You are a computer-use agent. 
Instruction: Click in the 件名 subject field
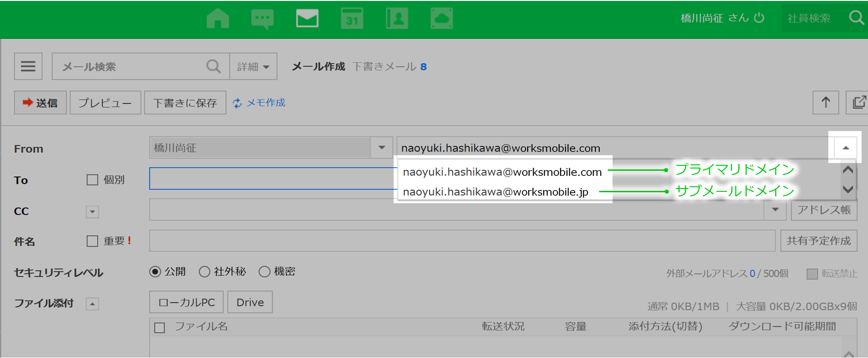pyautogui.click(x=462, y=241)
